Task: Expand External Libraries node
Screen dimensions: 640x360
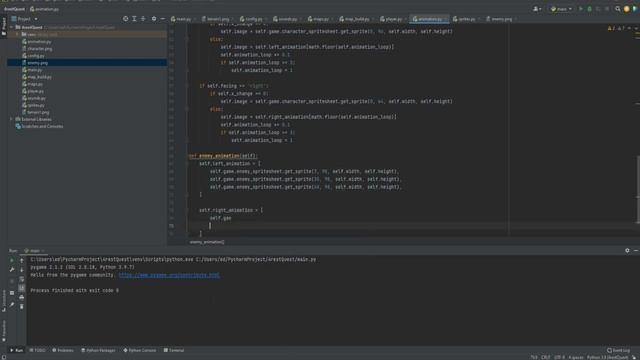Action: click(11, 119)
